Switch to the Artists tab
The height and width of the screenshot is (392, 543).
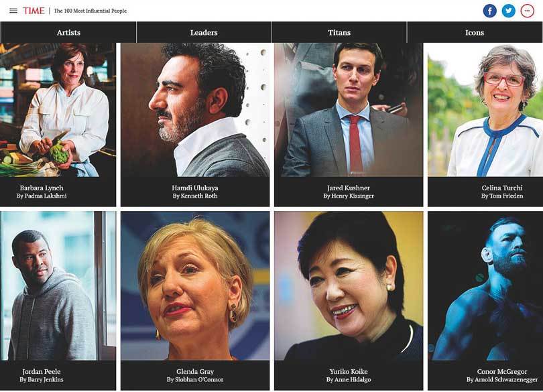click(x=68, y=33)
